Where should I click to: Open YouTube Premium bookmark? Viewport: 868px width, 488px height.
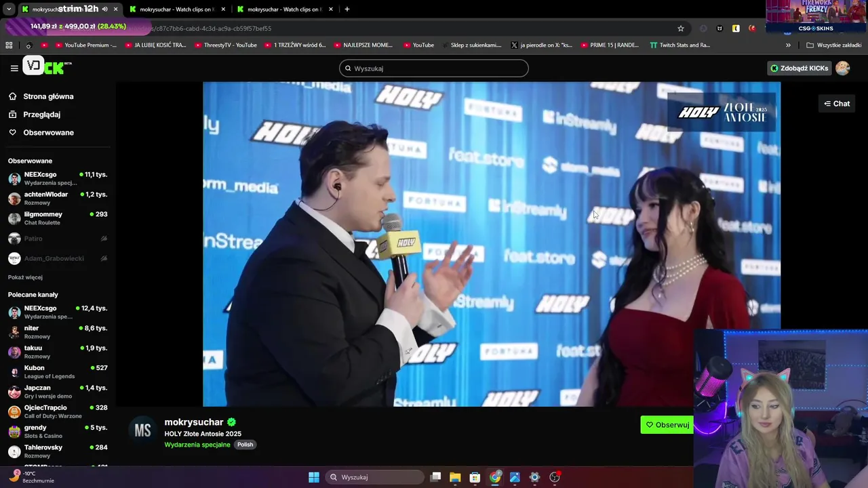[85, 45]
